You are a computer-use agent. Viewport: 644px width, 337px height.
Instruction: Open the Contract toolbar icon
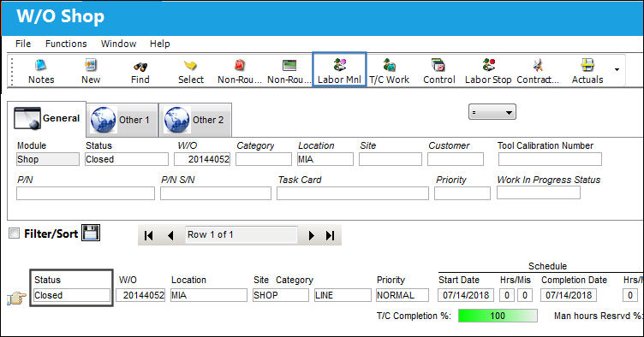pyautogui.click(x=538, y=71)
